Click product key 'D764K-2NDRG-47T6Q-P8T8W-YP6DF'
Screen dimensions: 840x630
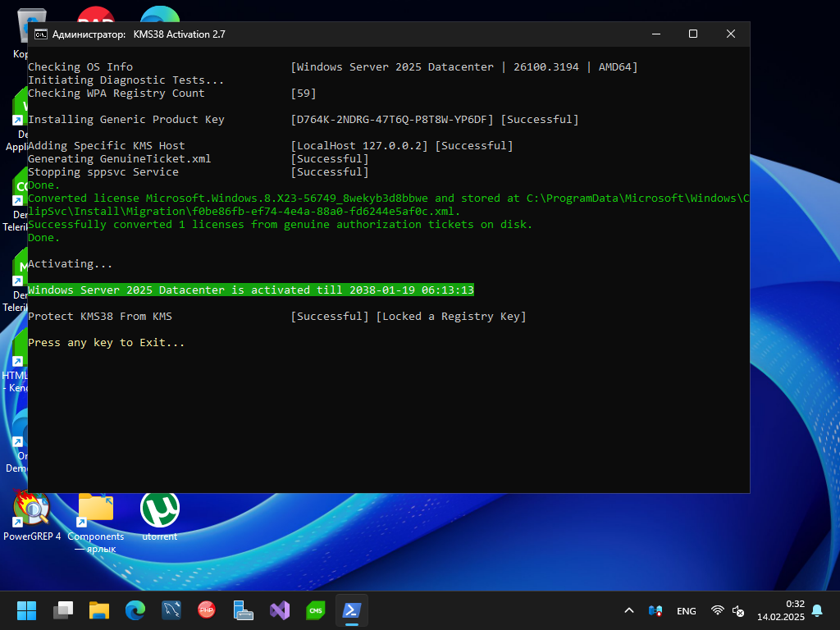[x=392, y=120]
